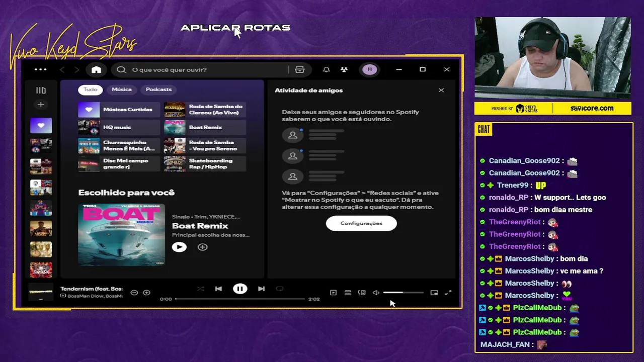
Task: Open the HQ music playlist in the sidebar
Action: coord(41,146)
